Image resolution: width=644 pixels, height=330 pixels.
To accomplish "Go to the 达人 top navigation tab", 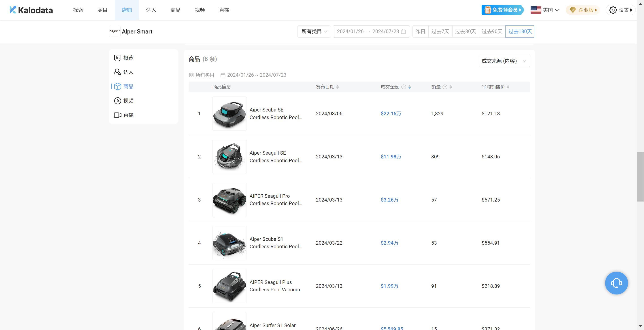I will (151, 10).
